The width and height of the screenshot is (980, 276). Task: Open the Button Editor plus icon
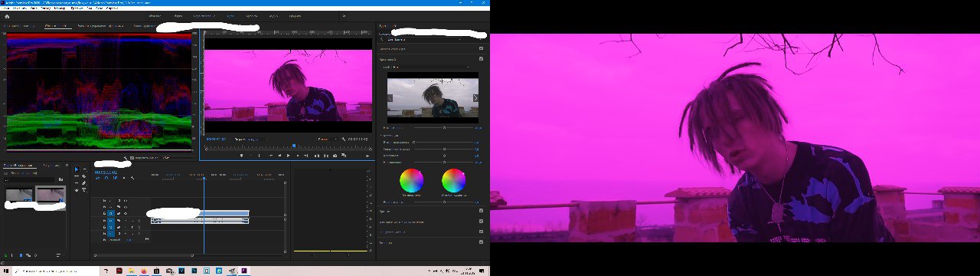point(367,156)
